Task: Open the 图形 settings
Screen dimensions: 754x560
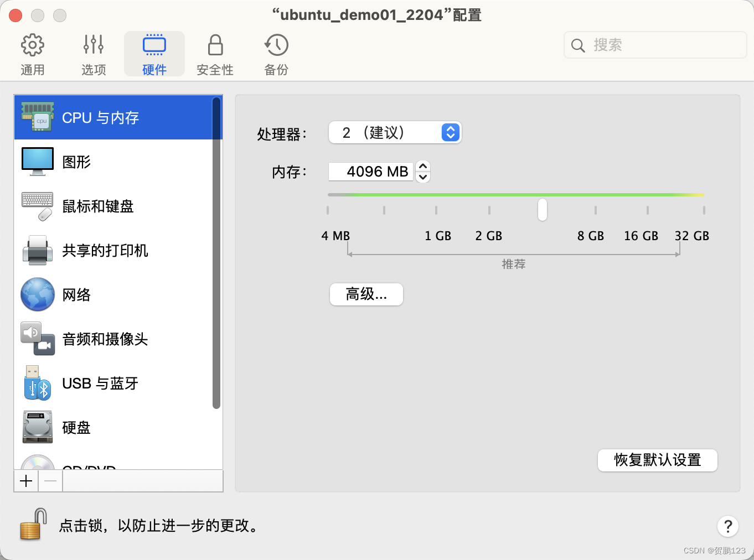Action: [x=76, y=161]
